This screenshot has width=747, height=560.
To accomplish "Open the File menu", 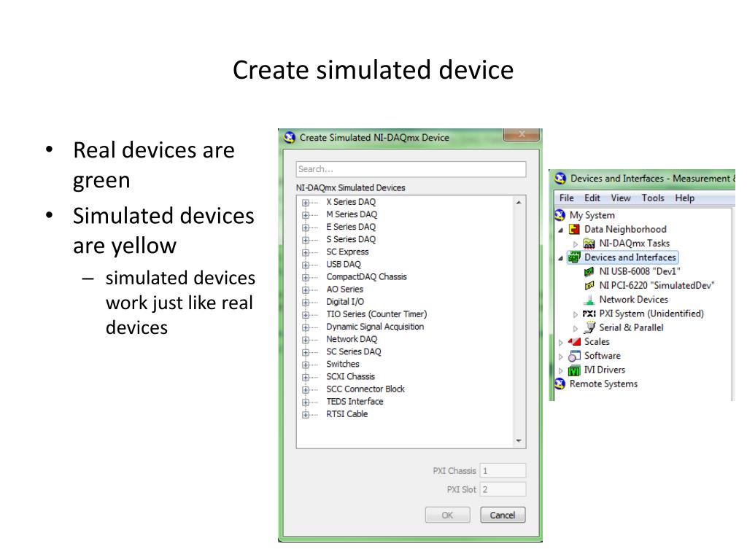I will tap(566, 198).
